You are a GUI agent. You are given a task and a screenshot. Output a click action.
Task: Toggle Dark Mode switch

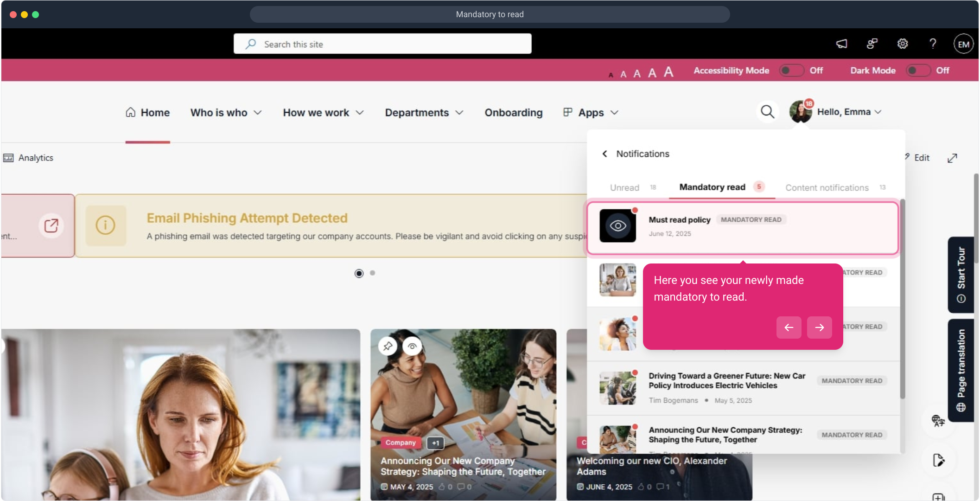(918, 71)
